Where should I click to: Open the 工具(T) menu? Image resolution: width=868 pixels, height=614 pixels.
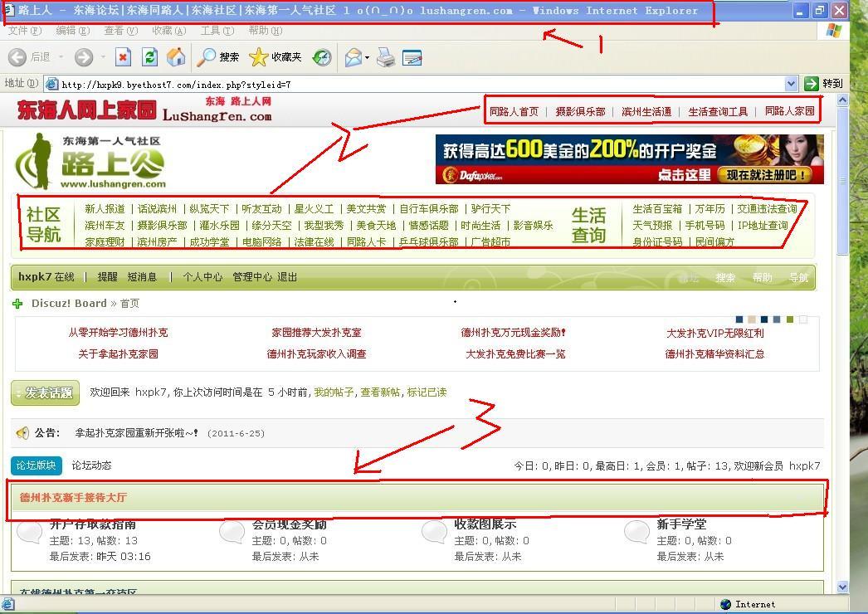217,31
